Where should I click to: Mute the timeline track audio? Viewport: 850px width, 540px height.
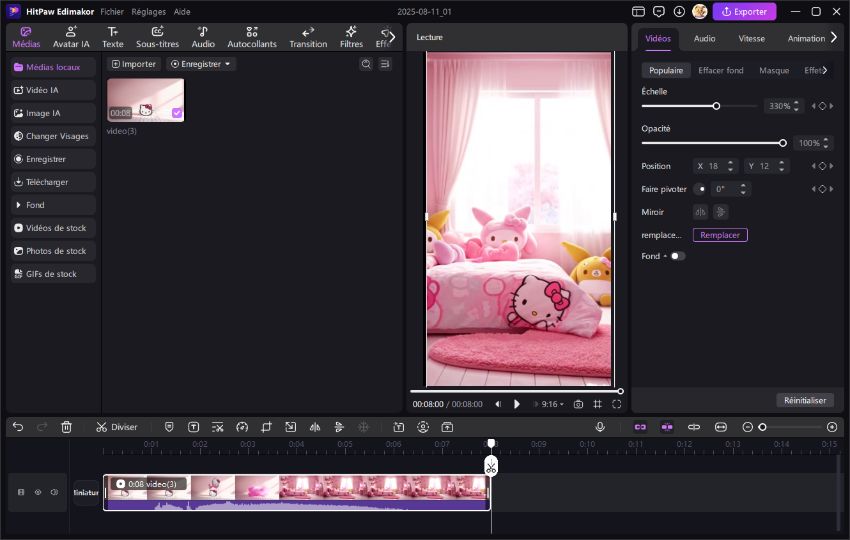coord(54,492)
